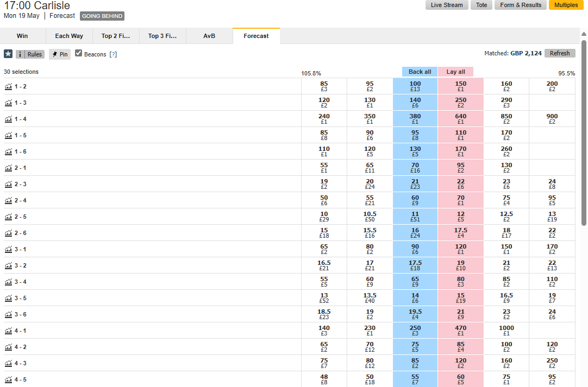
Task: Open the Live Stream button
Action: point(447,5)
